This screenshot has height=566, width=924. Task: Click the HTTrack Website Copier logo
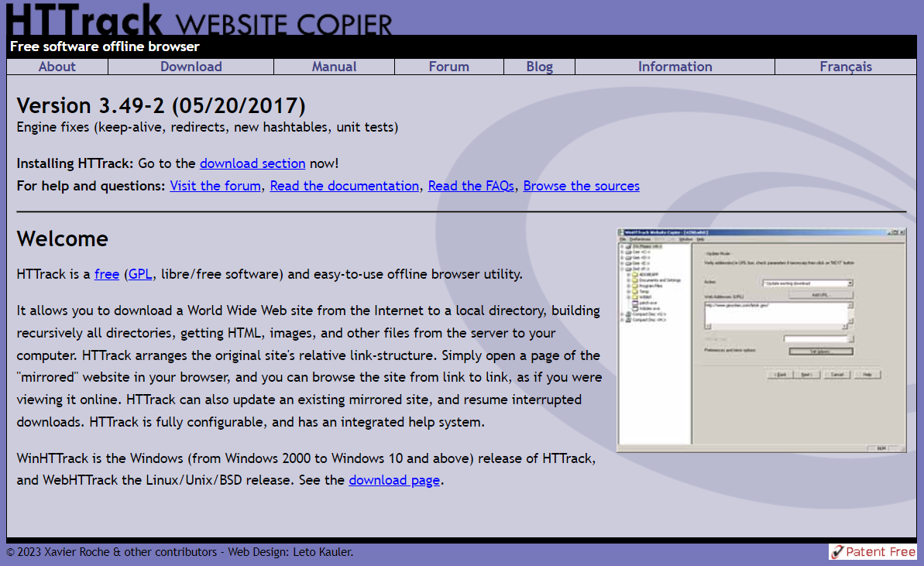[x=198, y=20]
